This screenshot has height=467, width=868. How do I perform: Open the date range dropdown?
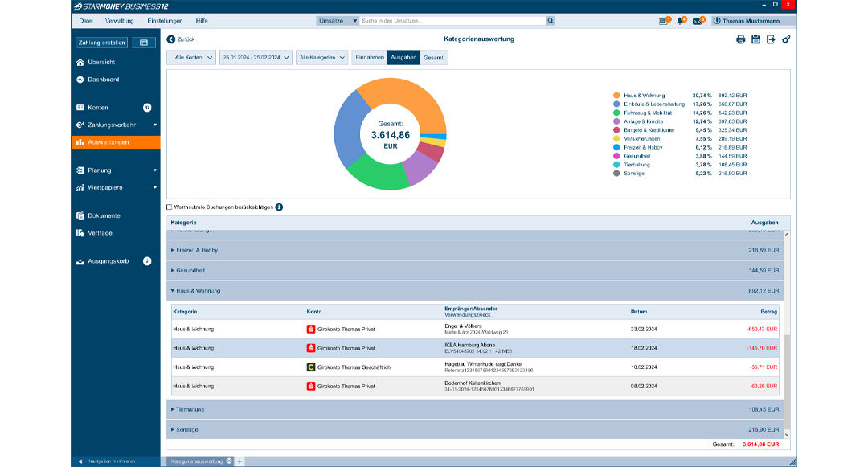(257, 58)
